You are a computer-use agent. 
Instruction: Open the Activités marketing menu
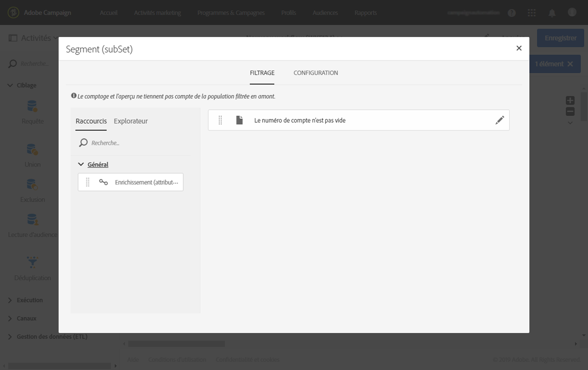[157, 13]
